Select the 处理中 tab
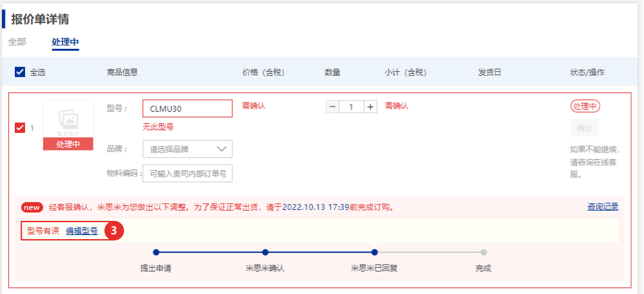Viewport: 644px width, 294px height. (65, 42)
